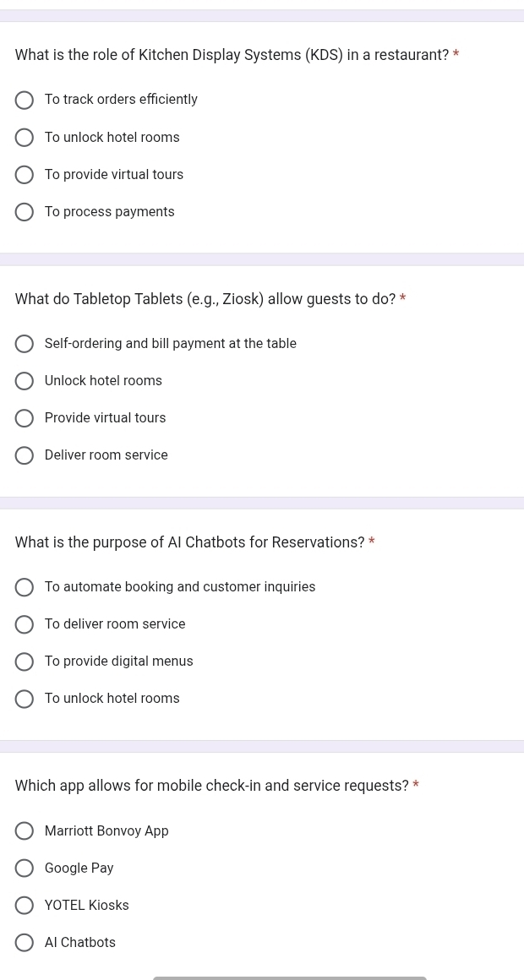524x980 pixels.
Task: Select 'To provide virtual tours' radio button
Action: pos(25,175)
